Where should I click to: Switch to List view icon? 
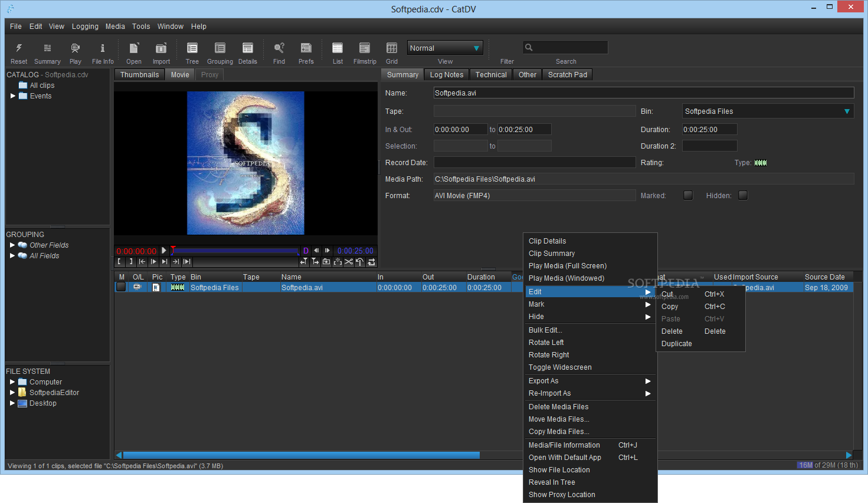338,48
